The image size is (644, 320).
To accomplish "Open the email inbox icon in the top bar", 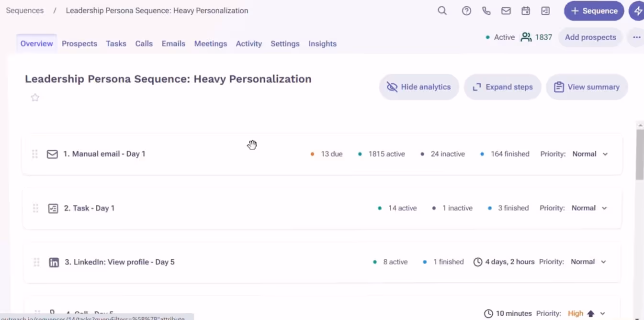I will click(x=506, y=11).
